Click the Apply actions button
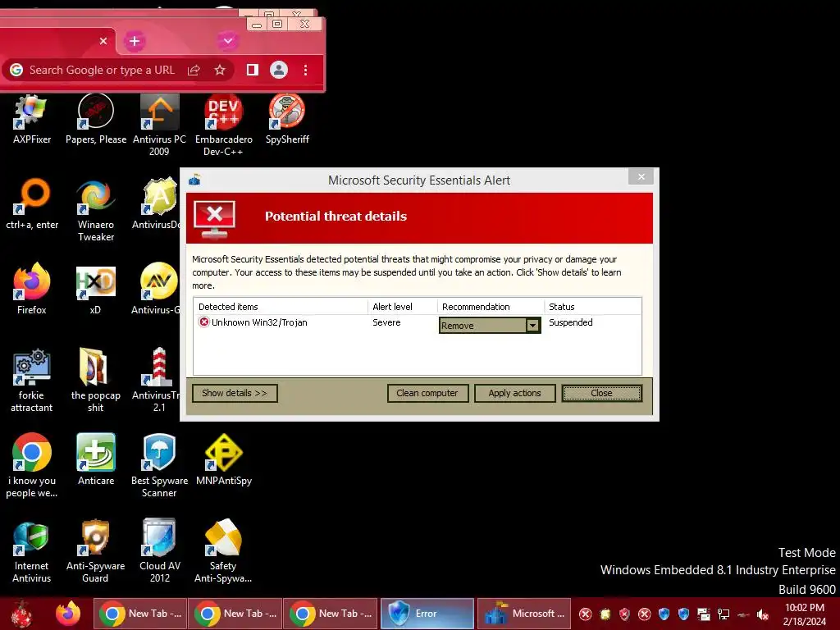The height and width of the screenshot is (630, 840). pyautogui.click(x=515, y=393)
